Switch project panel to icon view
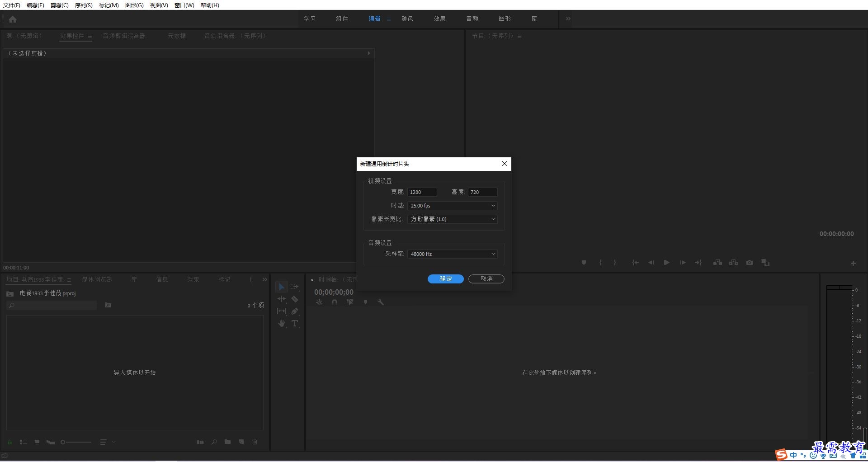The width and height of the screenshot is (868, 462). [x=37, y=442]
